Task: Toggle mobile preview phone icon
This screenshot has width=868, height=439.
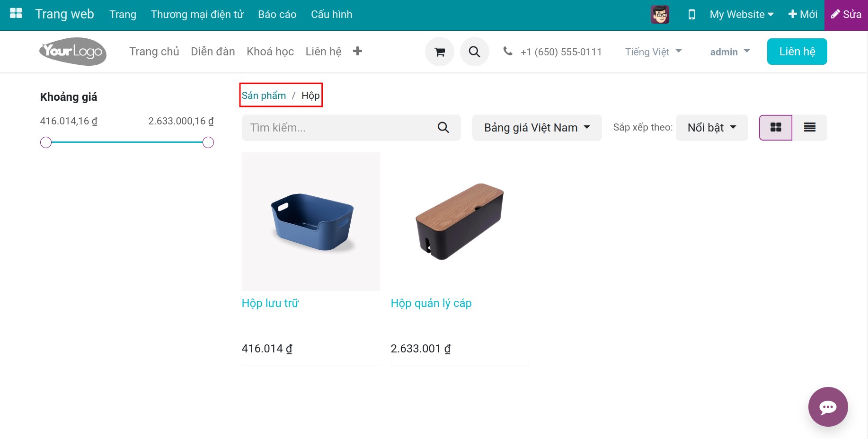Action: [691, 15]
